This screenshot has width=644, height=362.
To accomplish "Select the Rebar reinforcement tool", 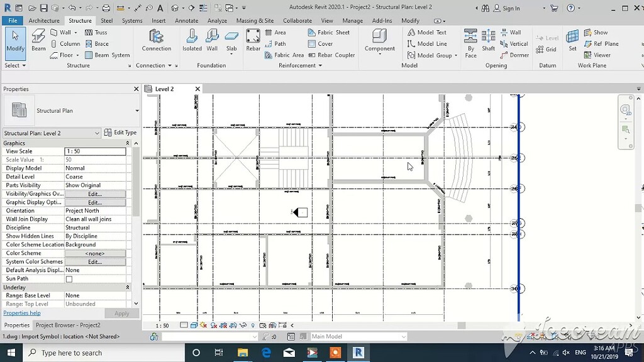I will click(x=253, y=41).
